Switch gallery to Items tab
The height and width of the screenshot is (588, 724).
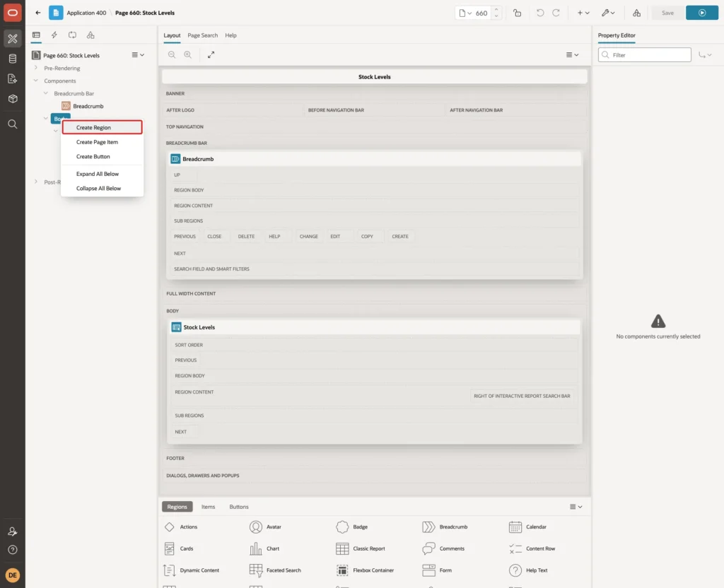[x=209, y=507]
